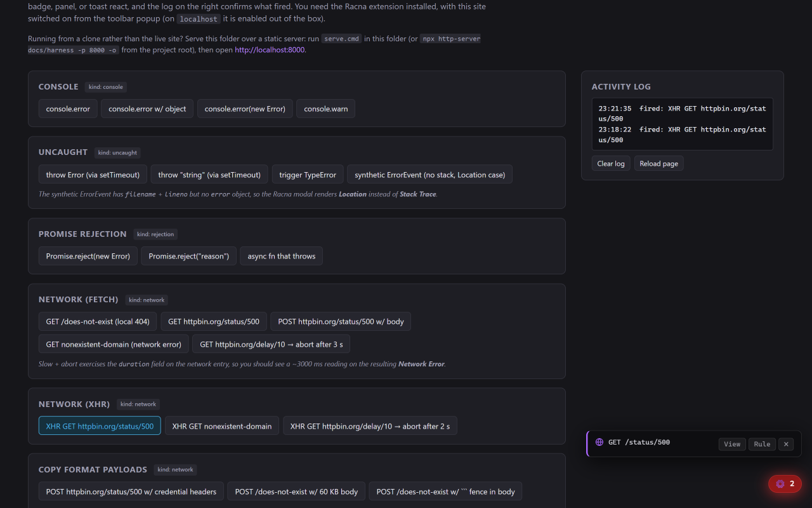812x508 pixels.
Task: Click the serve.cmd code snippet
Action: [x=342, y=39]
